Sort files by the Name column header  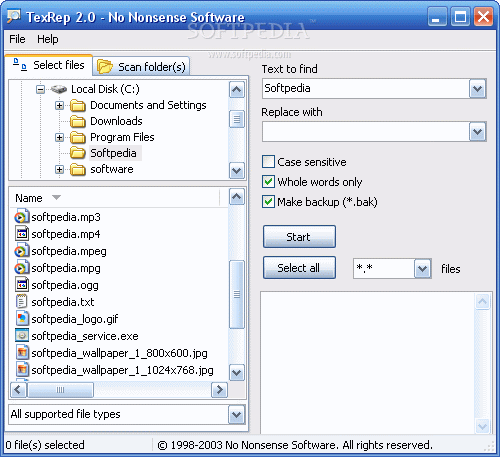coord(115,198)
